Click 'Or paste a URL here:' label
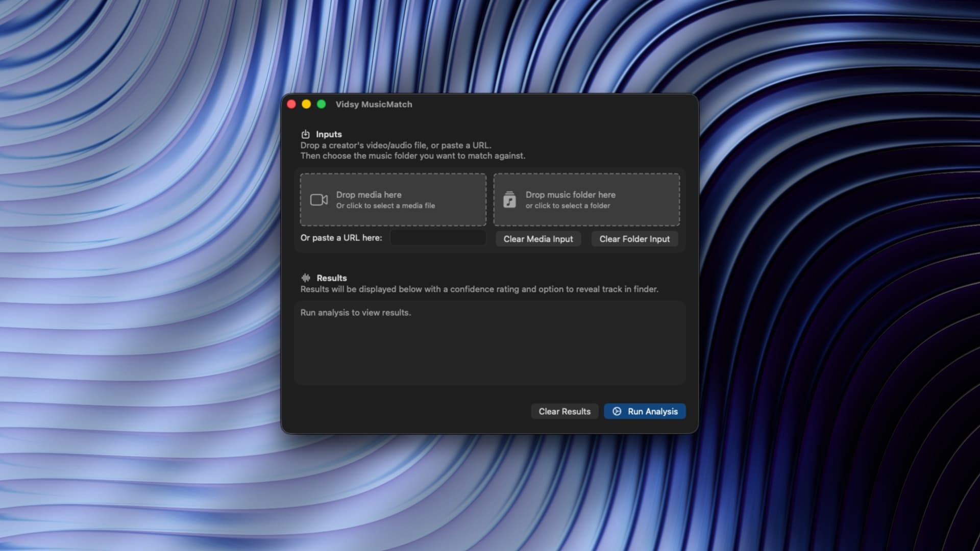The width and height of the screenshot is (980, 551). [341, 238]
